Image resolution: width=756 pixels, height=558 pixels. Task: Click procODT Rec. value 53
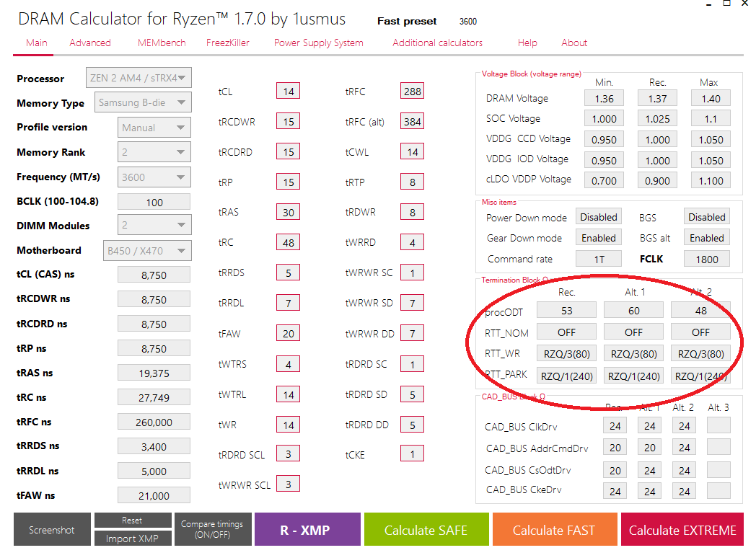pos(566,311)
